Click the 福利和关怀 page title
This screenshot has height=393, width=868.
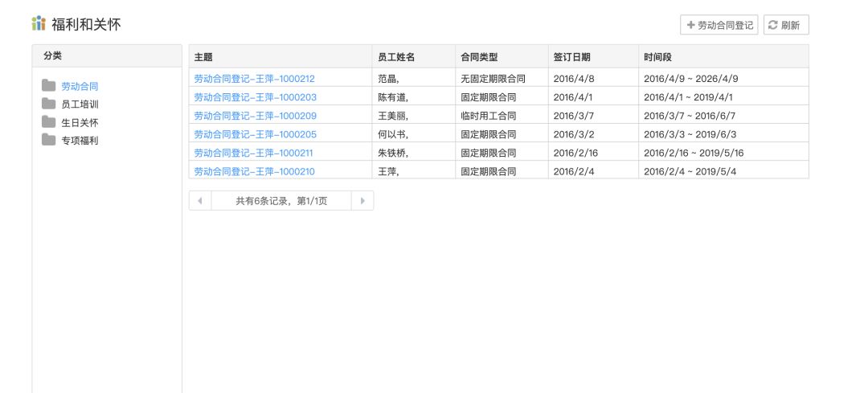click(x=86, y=24)
